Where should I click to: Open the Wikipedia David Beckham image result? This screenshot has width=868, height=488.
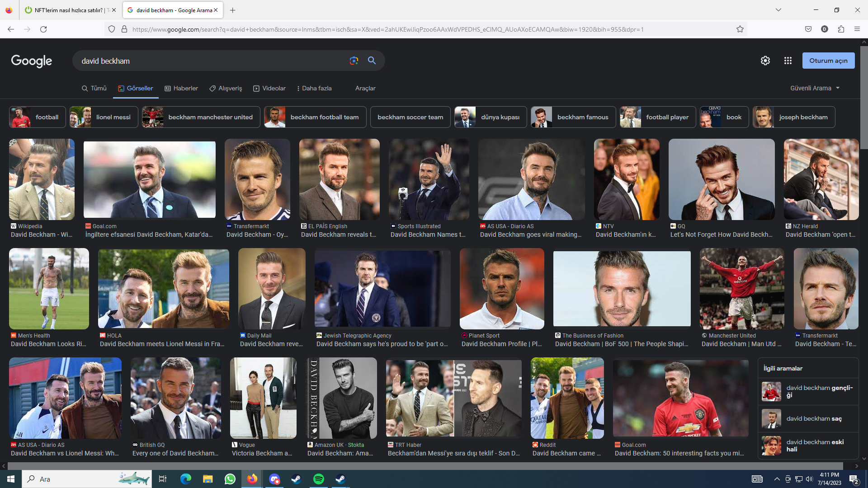click(42, 180)
